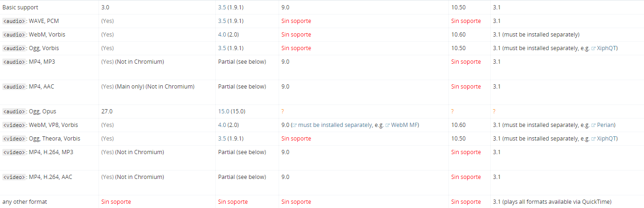The image size is (644, 208).
Task: Click the 15.0 link in Ogg, Opus row
Action: tap(224, 111)
